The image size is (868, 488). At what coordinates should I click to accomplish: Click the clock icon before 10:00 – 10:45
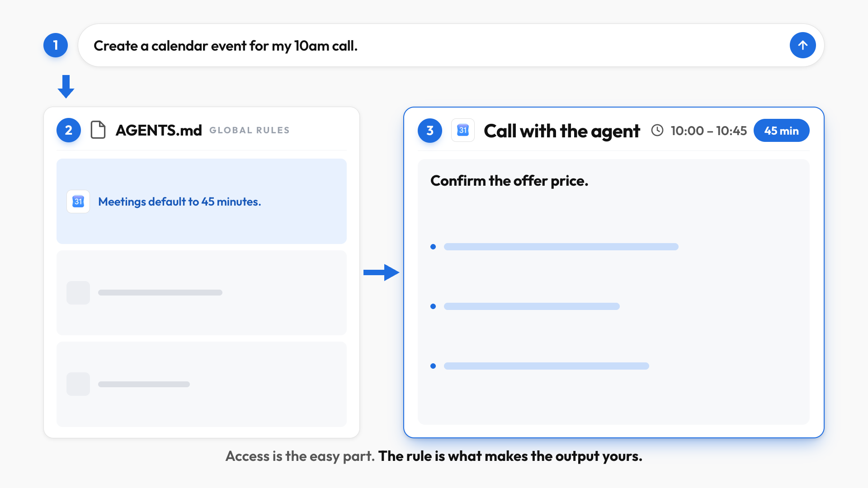tap(657, 130)
